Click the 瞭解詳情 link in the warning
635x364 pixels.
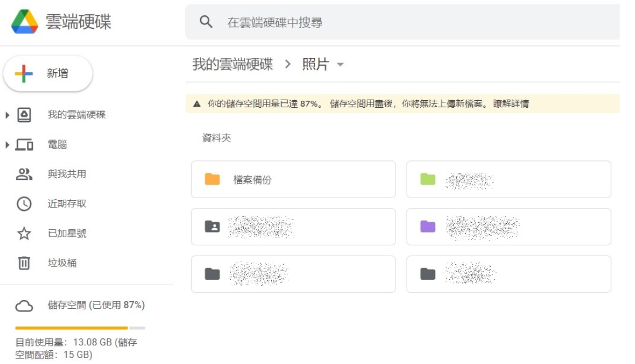tap(511, 103)
